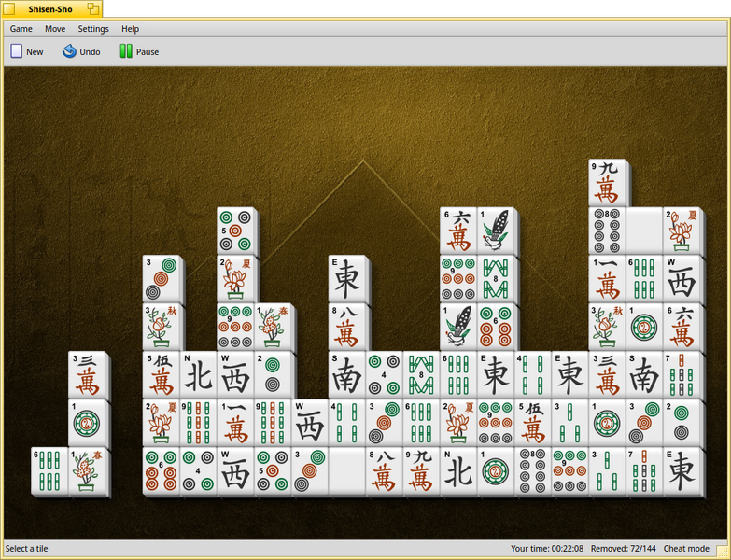Open the Help menu

pos(130,29)
